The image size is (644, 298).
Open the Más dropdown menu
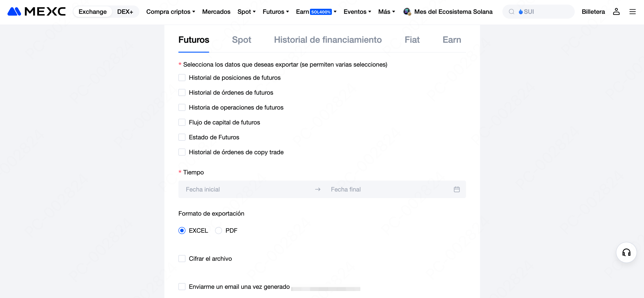pyautogui.click(x=386, y=12)
